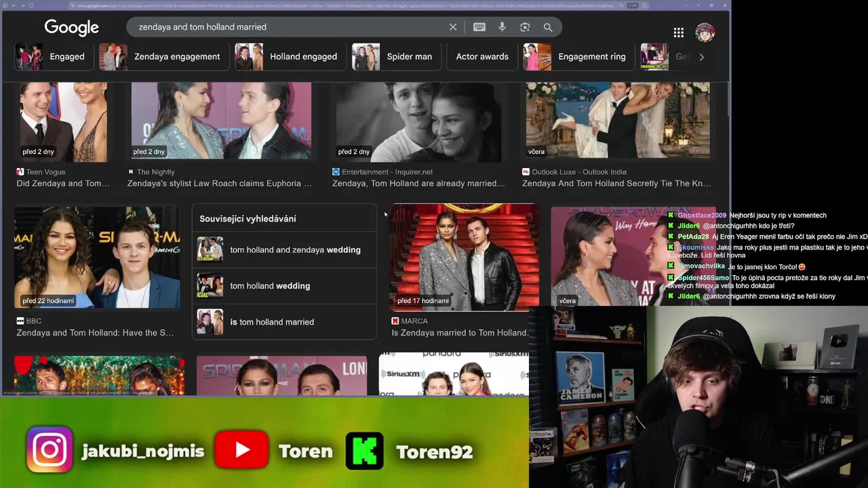Go to Google home via the logo
Image resolution: width=868 pixels, height=488 pixels.
(x=72, y=27)
